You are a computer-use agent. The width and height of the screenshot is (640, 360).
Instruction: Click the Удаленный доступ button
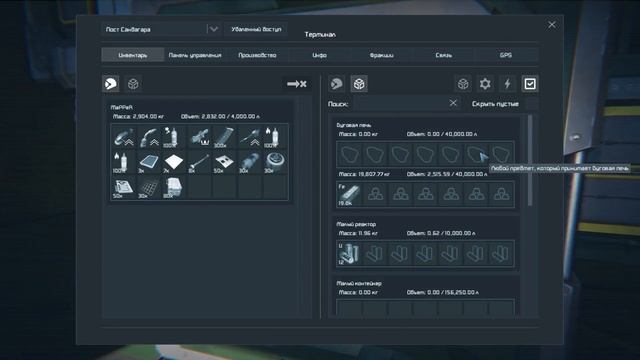(x=256, y=29)
